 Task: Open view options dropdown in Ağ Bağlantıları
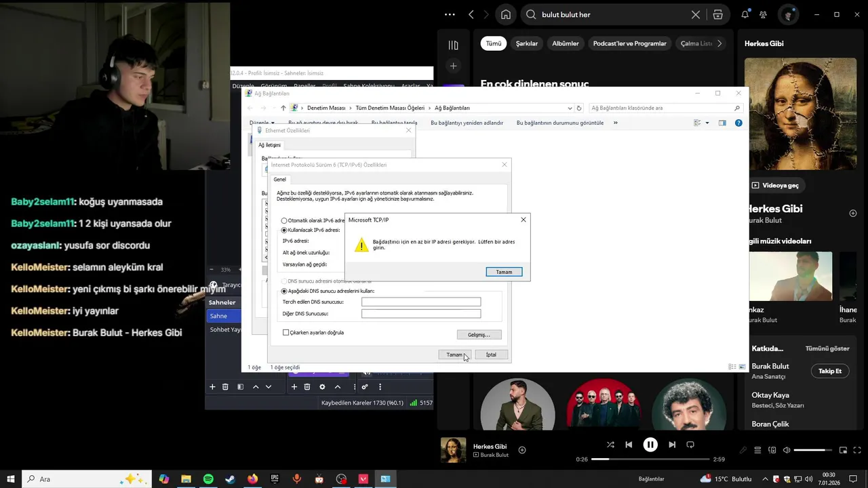point(707,123)
